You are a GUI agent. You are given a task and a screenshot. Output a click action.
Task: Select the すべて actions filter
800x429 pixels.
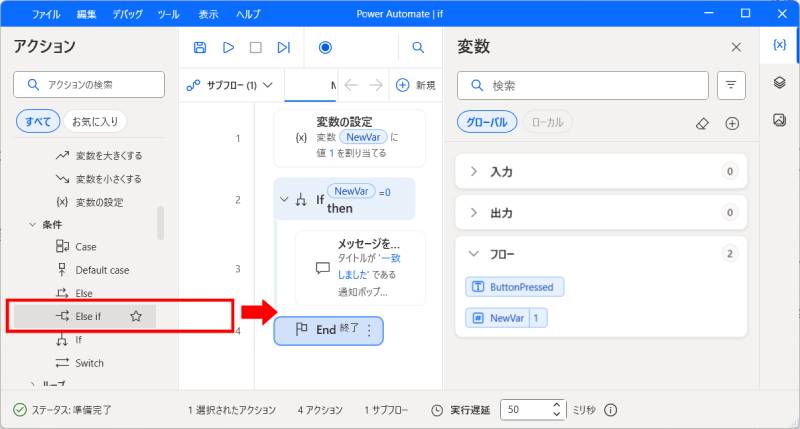(38, 122)
